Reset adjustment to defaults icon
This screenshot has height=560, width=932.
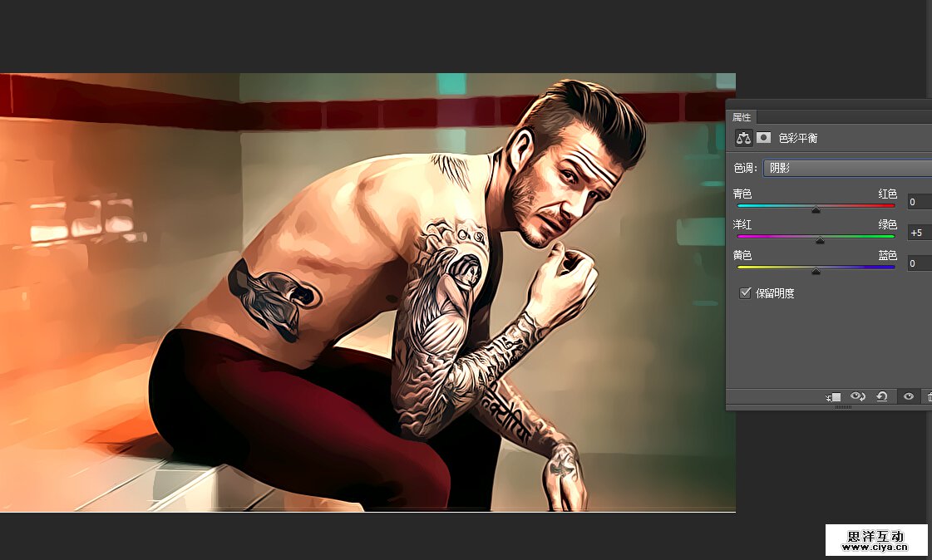[x=882, y=397]
